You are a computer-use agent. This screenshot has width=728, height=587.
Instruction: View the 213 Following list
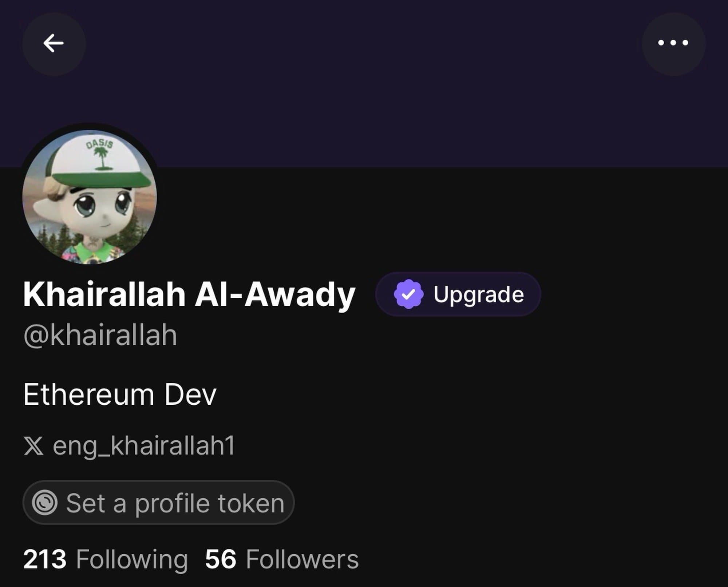point(106,559)
